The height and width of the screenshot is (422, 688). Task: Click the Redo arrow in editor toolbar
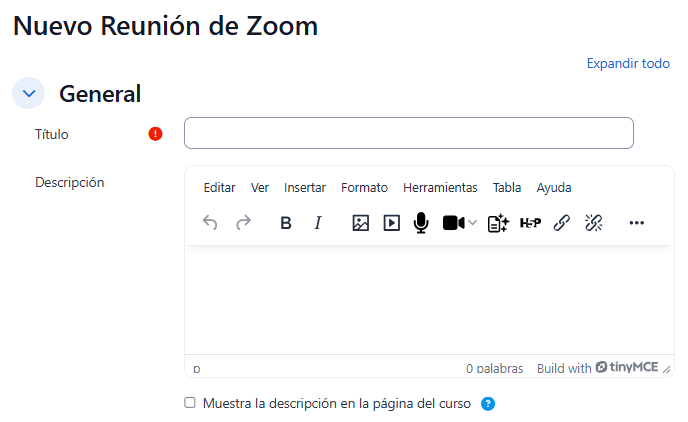243,223
